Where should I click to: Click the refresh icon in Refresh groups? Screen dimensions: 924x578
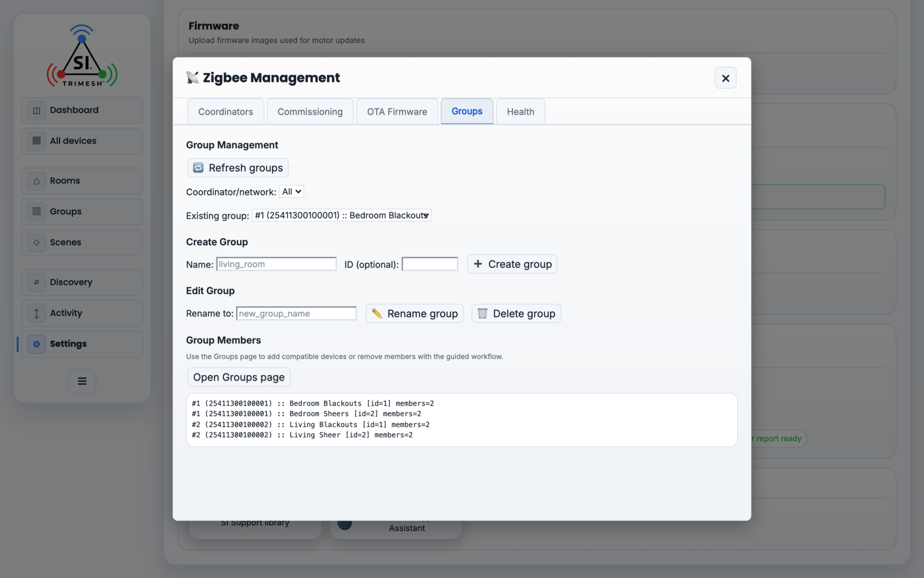198,168
